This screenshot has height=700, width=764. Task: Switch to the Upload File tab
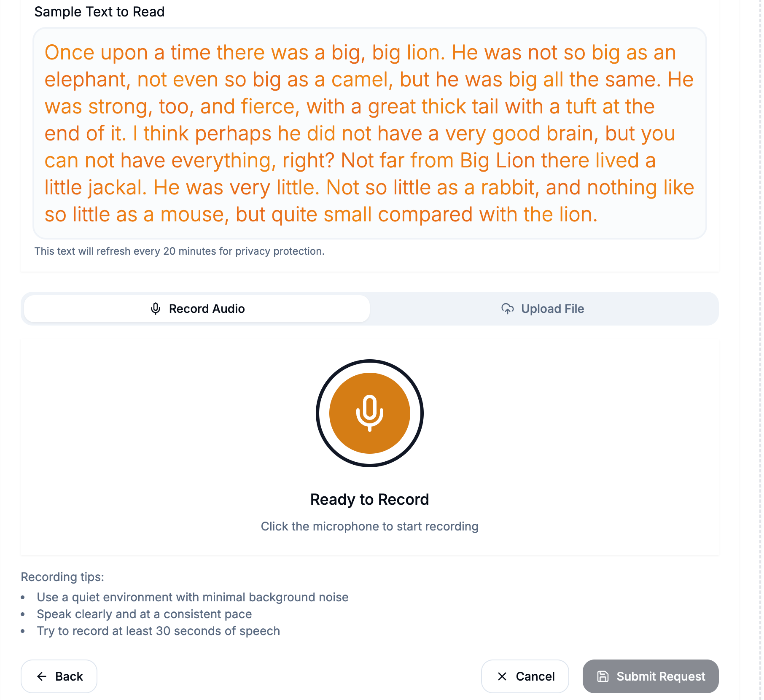[544, 309]
